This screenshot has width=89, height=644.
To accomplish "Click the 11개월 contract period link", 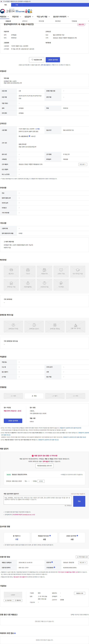I will [37, 129].
